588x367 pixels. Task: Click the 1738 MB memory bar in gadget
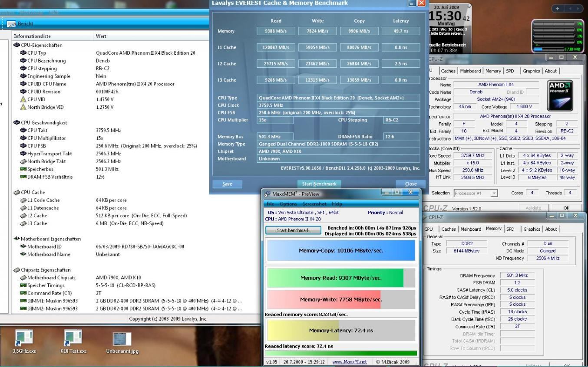pyautogui.click(x=558, y=49)
